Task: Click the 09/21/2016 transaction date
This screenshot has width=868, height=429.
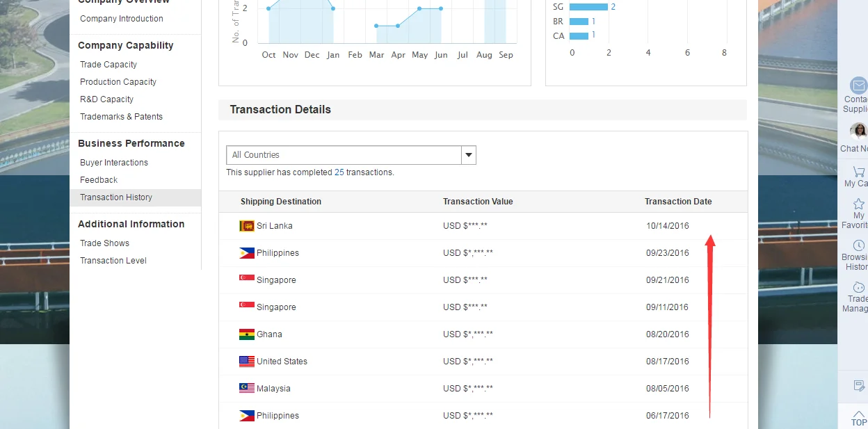Action: coord(668,280)
